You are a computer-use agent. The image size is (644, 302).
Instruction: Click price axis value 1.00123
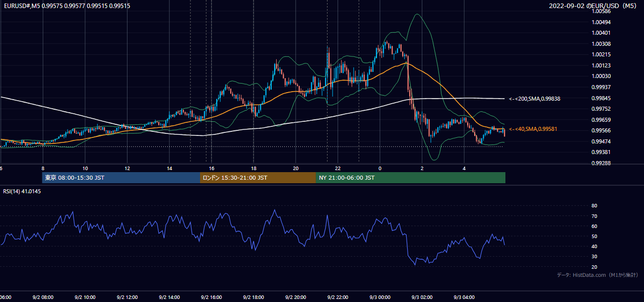pos(601,65)
